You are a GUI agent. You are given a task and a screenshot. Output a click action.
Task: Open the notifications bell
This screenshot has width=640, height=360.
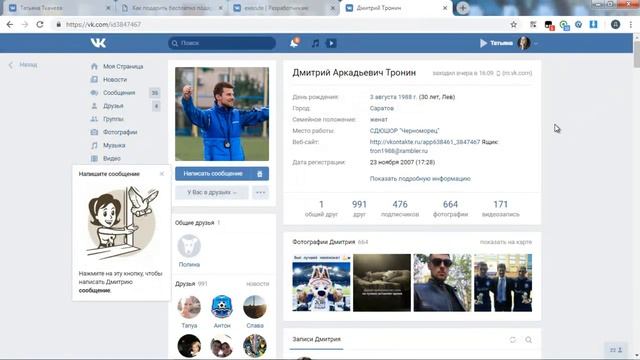[294, 43]
